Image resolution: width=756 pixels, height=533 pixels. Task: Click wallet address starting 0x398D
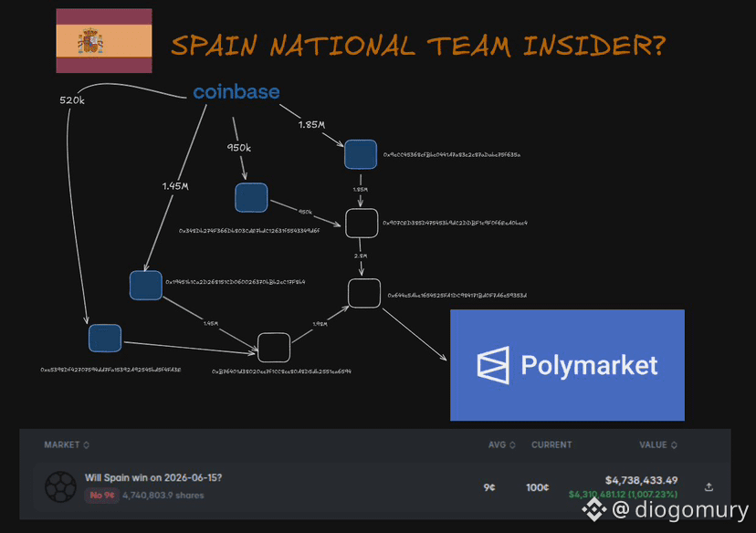coord(249,231)
